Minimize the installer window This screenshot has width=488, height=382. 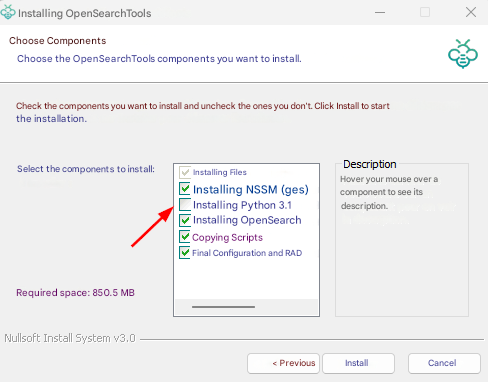coord(380,13)
